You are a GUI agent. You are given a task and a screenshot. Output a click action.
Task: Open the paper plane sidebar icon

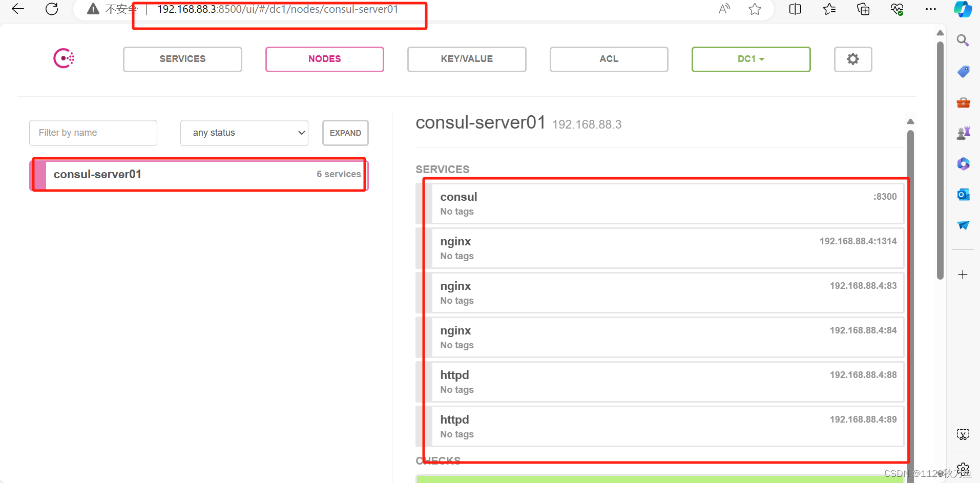click(963, 225)
